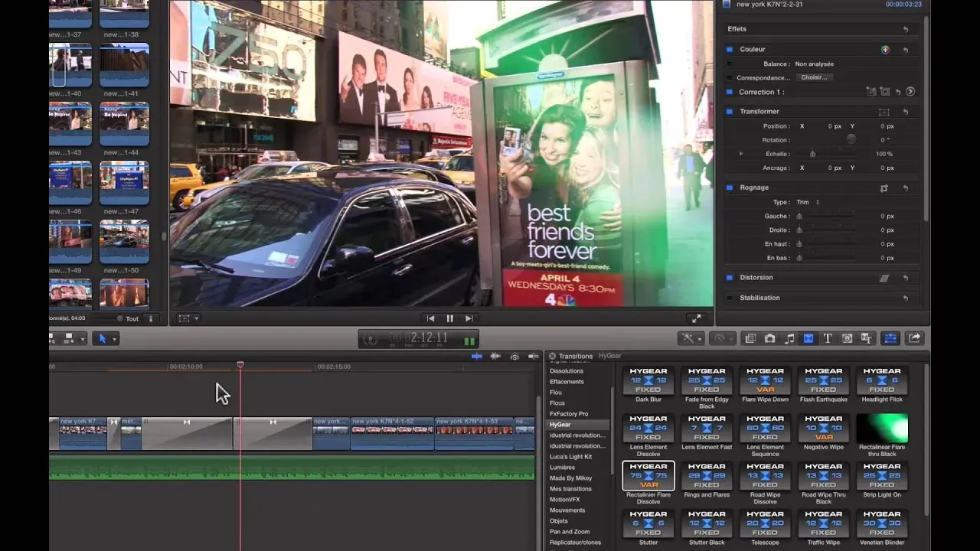The image size is (980, 551).
Task: Enable the Stabilisation checkbox
Action: [730, 298]
